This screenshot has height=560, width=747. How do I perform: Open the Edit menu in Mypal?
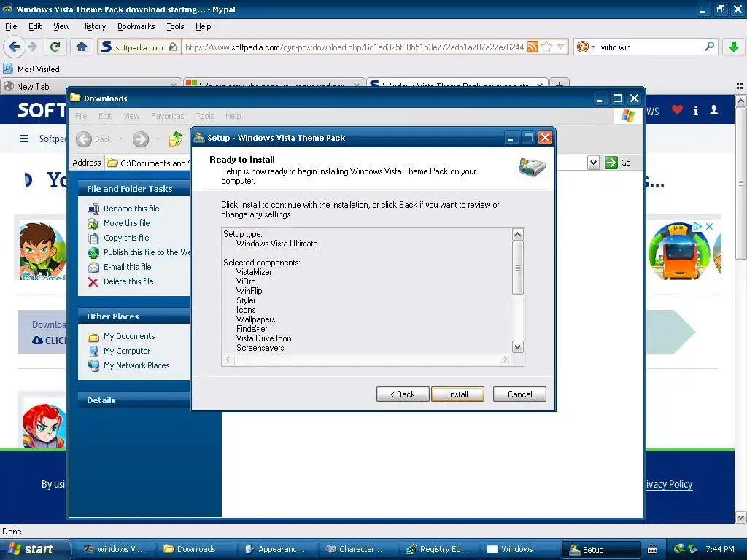tap(35, 26)
